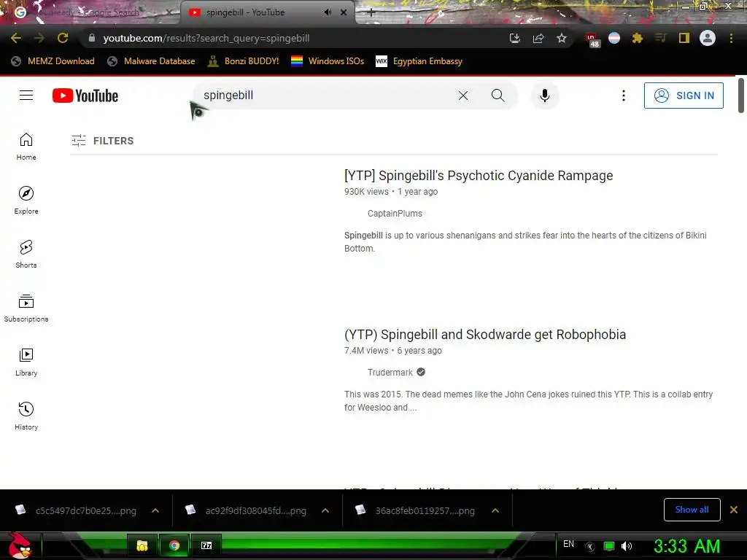Viewport: 747px width, 560px height.
Task: Open the media control playlist icon
Action: point(660,38)
